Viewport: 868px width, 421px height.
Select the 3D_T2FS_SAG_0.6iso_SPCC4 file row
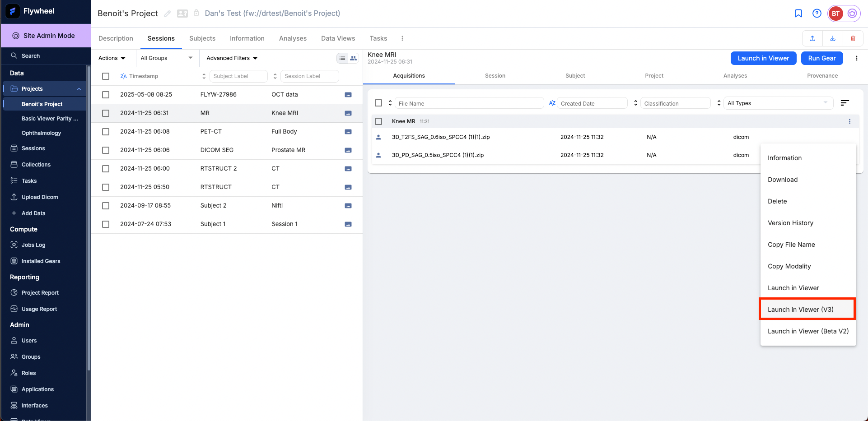click(x=567, y=137)
